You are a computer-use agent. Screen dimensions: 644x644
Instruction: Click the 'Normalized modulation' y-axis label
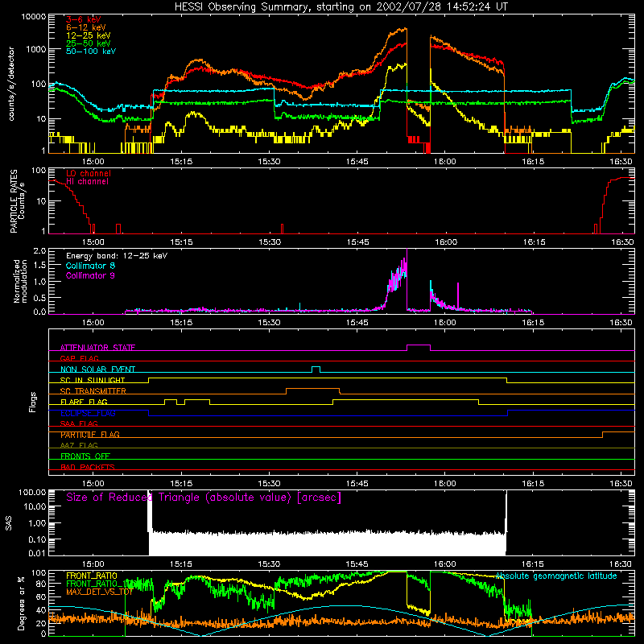[x=20, y=281]
